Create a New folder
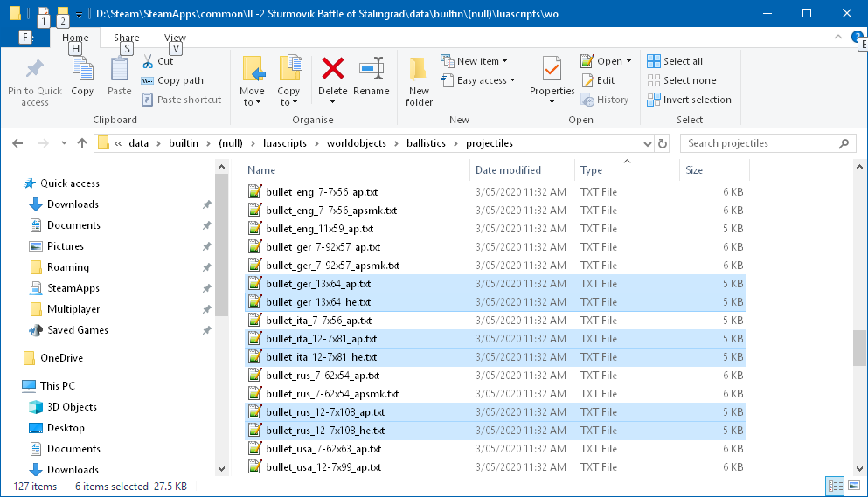 [x=419, y=81]
